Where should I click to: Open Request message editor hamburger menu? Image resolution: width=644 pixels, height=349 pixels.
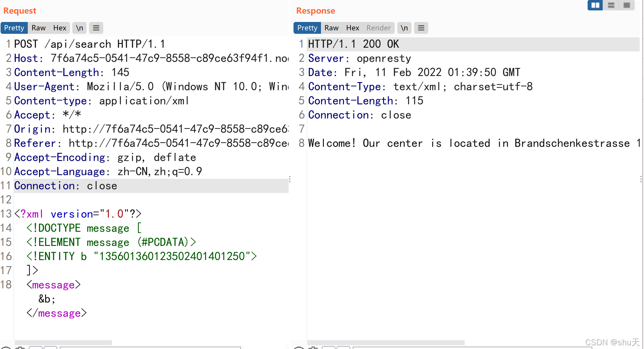96,28
